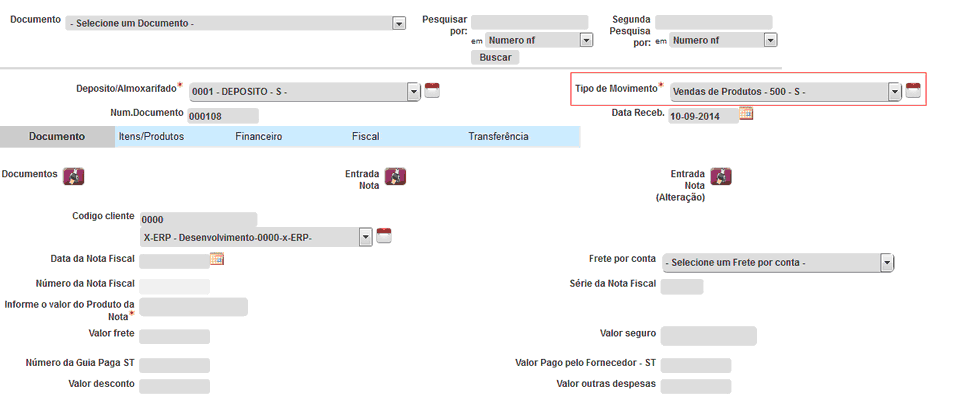
Task: Open the Entrada Nota (Alteração) icon
Action: [x=721, y=176]
